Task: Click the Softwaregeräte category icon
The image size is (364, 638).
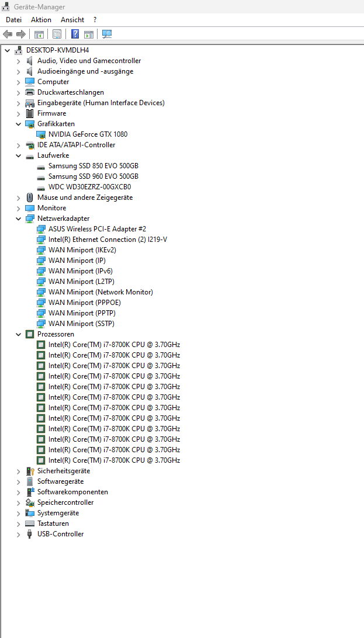Action: click(30, 482)
